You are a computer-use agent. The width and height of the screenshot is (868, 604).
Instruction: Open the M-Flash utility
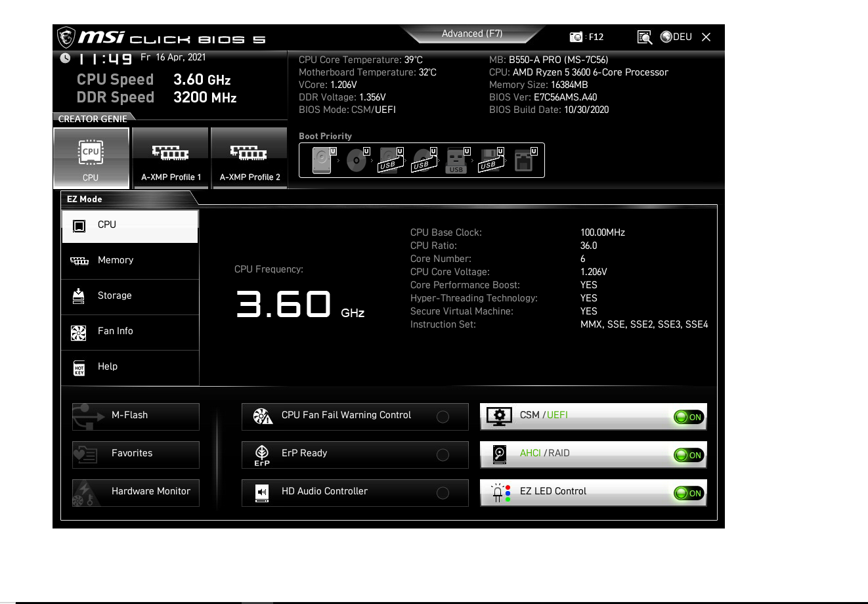point(136,417)
